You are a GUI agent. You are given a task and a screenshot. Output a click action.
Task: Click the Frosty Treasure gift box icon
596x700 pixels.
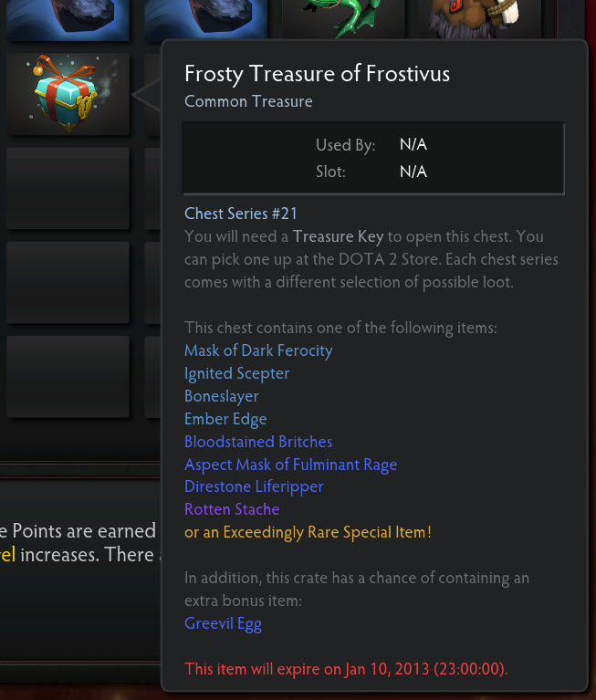pyautogui.click(x=67, y=94)
